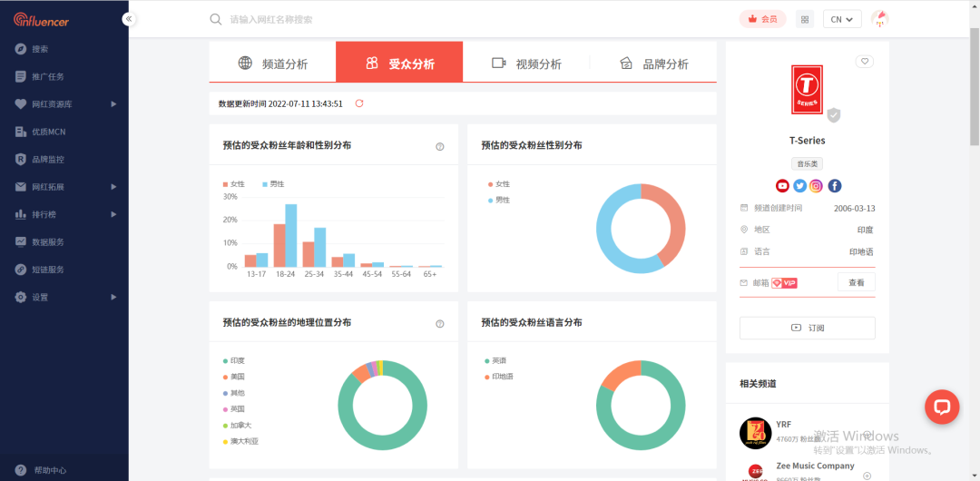Collapse the sidebar with double-chevron icon
Image resolution: width=980 pixels, height=481 pixels.
pos(129,19)
